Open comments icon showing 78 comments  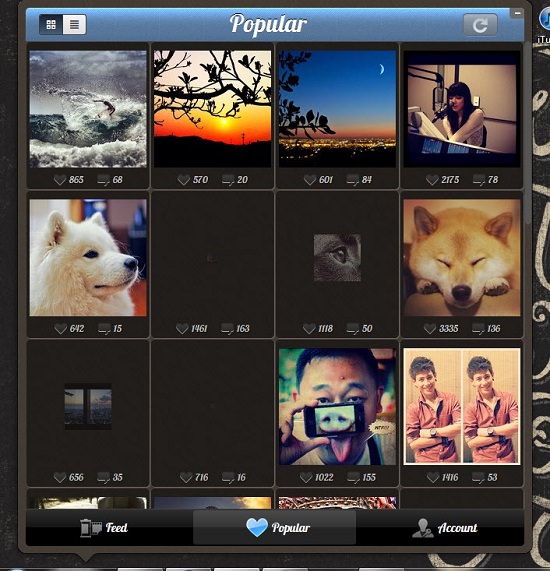point(479,180)
